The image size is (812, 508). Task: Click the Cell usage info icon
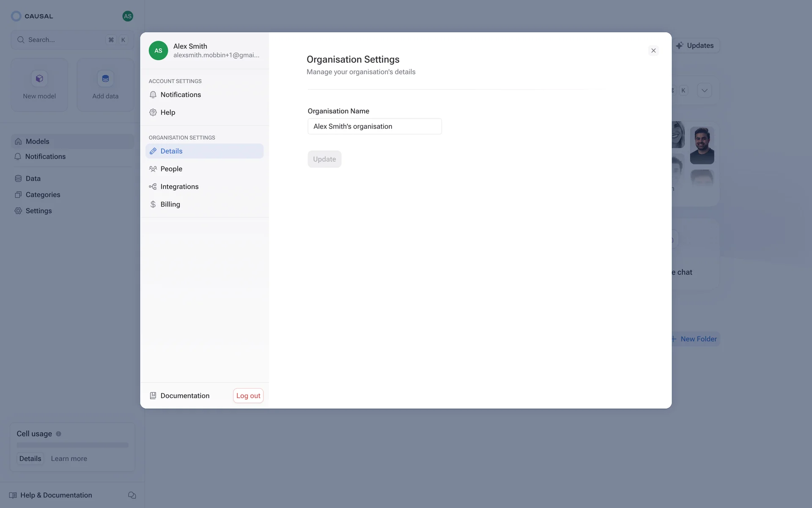coord(59,433)
